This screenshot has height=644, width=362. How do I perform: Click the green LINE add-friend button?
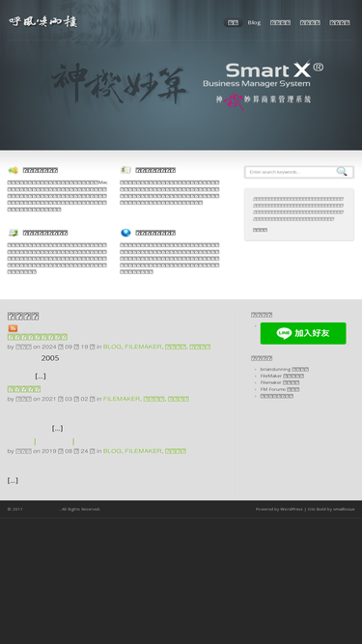(303, 333)
